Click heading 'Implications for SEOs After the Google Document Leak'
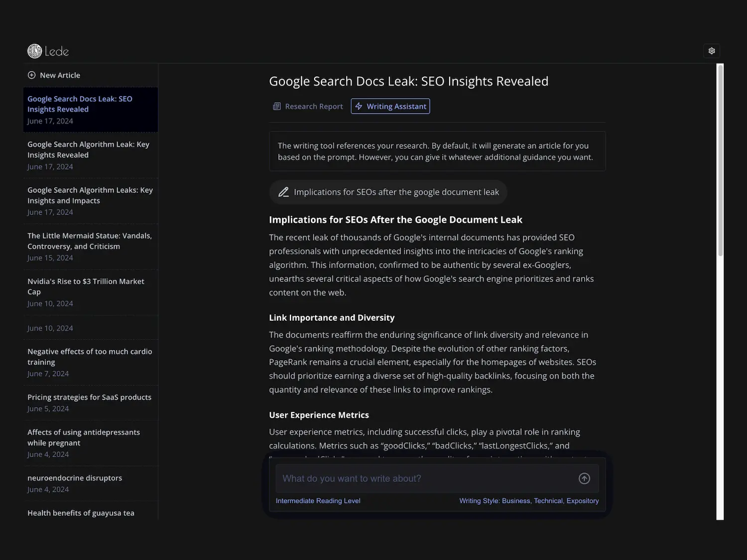747x560 pixels. (395, 220)
